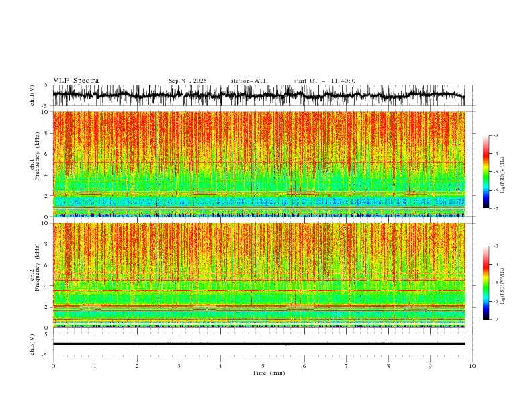532x411 pixels.
Task: Click the ch.2 spectrogram color scale bar
Action: 486,283
